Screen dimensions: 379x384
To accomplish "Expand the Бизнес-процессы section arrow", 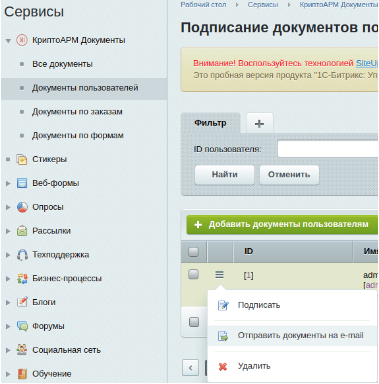I will [8, 278].
